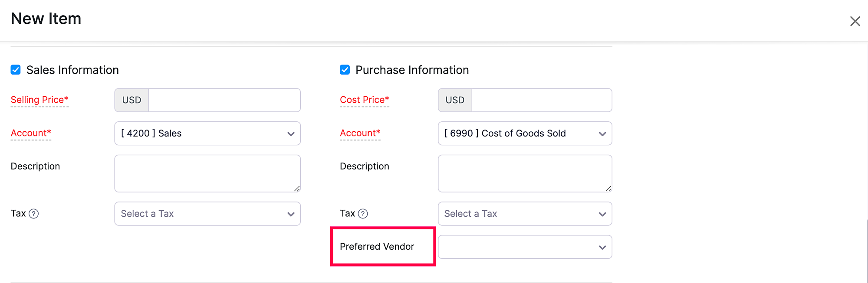The image size is (868, 283).
Task: Click the Selling Price input field
Action: coord(224,100)
